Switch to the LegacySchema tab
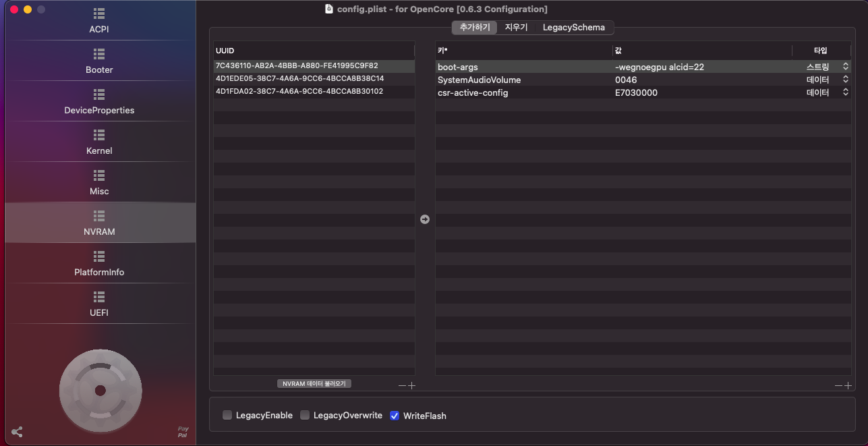 click(x=574, y=28)
